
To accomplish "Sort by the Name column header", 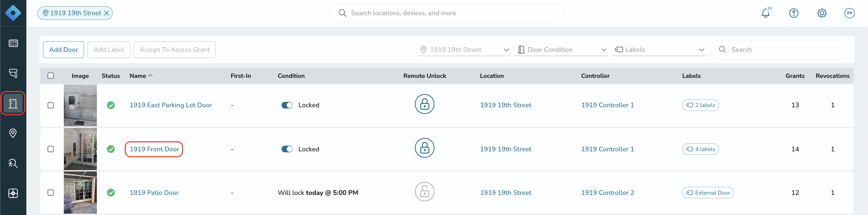I will pyautogui.click(x=141, y=76).
